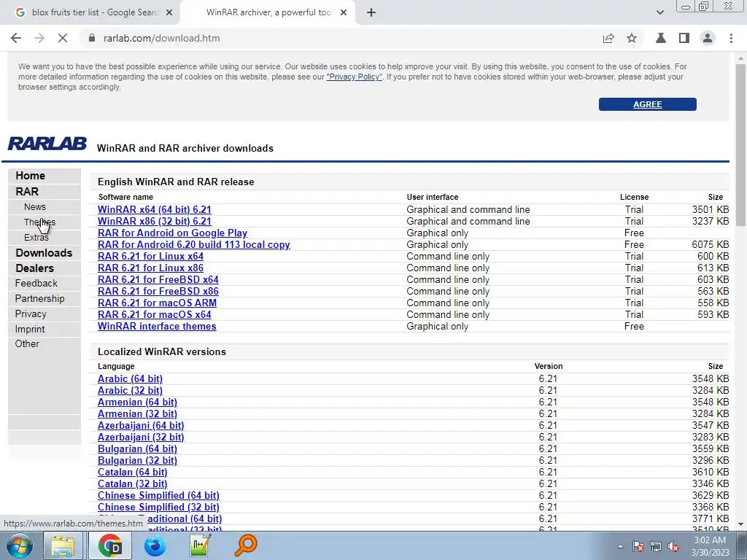Open Windows Explorer from the taskbar
Viewport: 747px width, 560px height.
click(x=63, y=545)
